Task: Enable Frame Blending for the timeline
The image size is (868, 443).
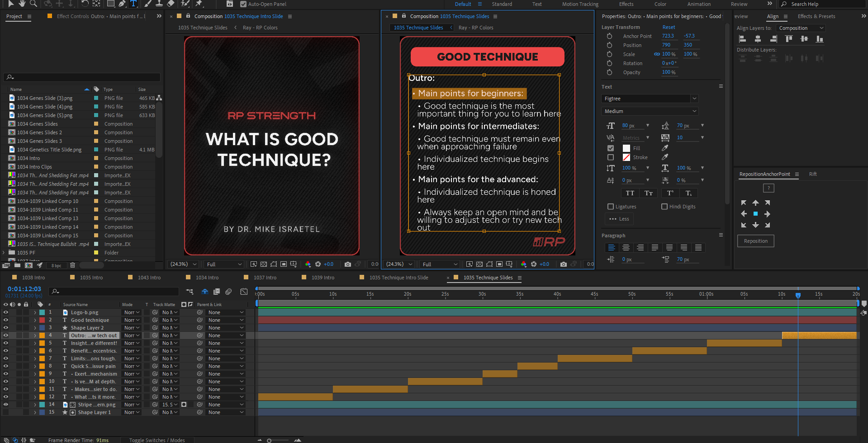Action: (217, 292)
